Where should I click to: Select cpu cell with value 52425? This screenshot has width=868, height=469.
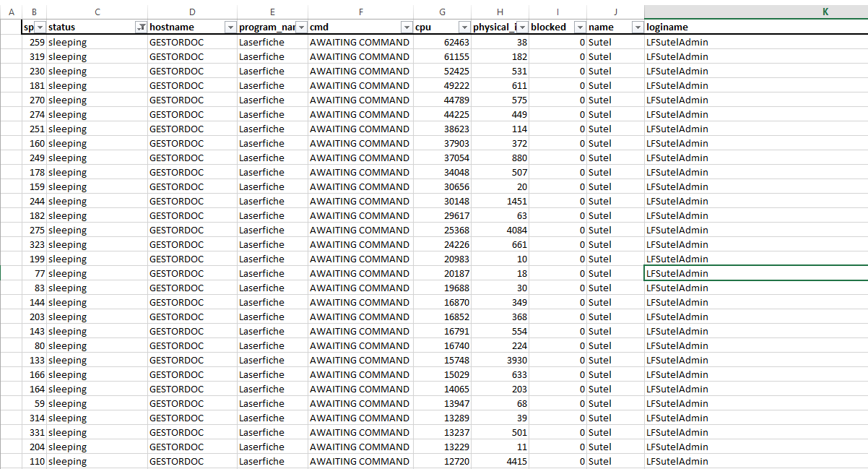(442, 71)
